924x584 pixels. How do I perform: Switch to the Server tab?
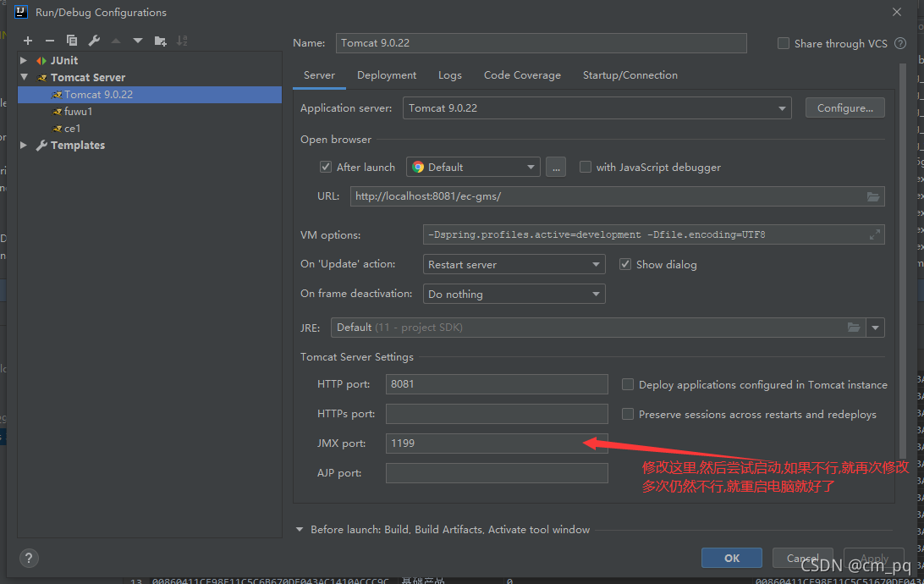[x=319, y=75]
